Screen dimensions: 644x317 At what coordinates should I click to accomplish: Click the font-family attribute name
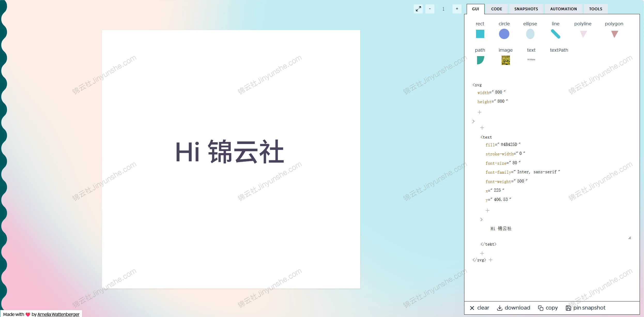point(498,172)
